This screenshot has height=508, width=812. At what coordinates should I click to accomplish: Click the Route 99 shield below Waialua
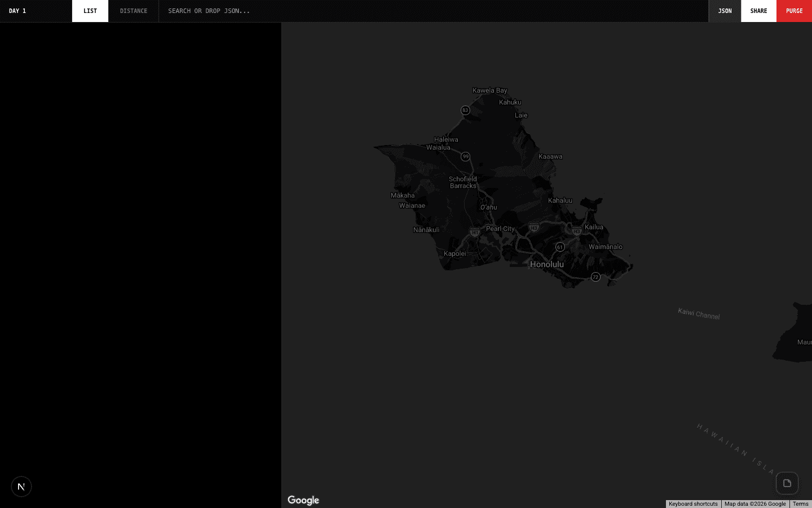coord(465,157)
